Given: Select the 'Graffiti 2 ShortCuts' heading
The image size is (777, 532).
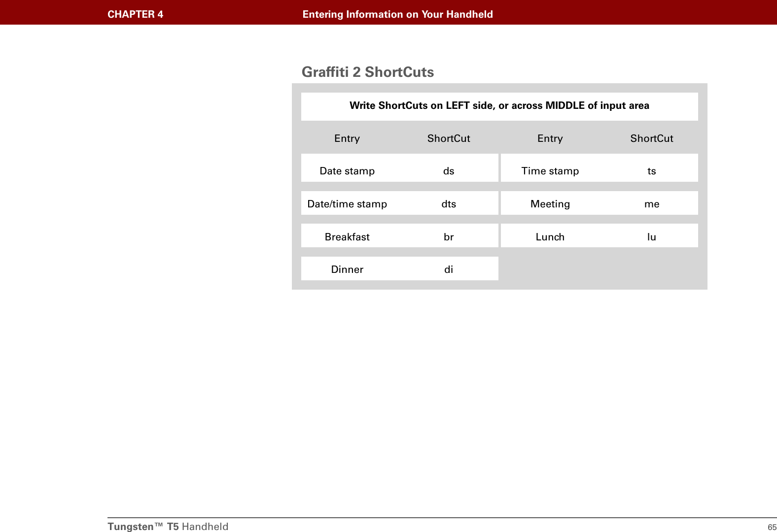Looking at the screenshot, I should coord(368,72).
